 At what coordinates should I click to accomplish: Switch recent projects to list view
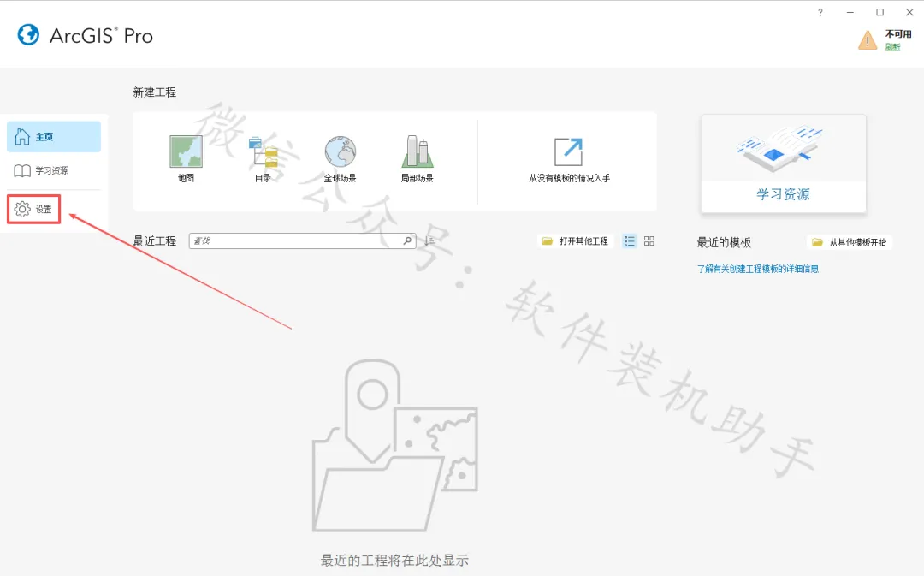(x=630, y=241)
